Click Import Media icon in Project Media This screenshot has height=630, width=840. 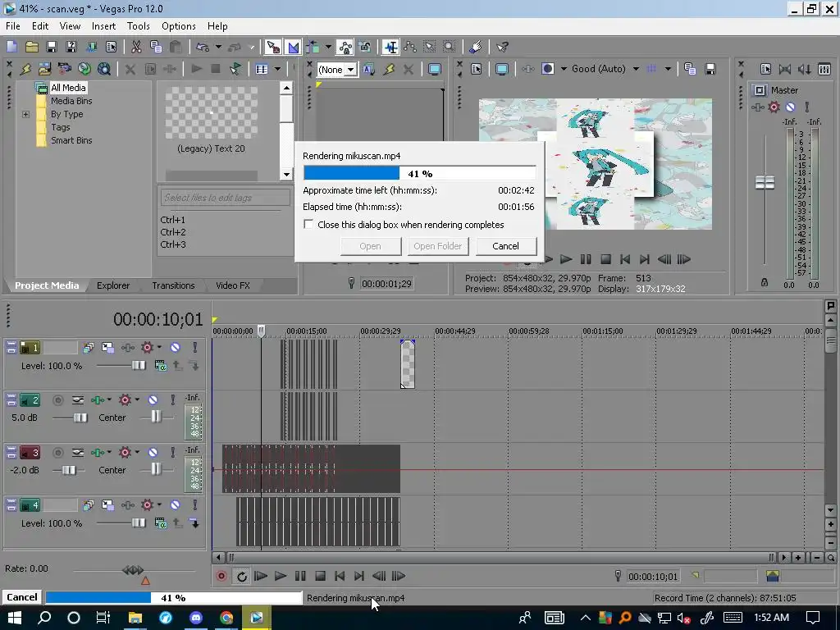tap(44, 69)
